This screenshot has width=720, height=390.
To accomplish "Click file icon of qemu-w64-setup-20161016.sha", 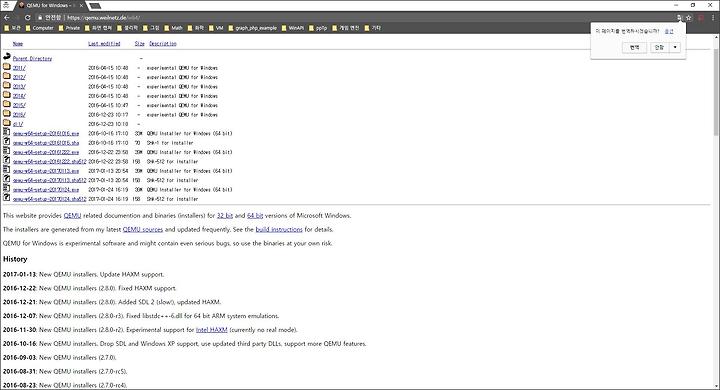I will [7, 141].
